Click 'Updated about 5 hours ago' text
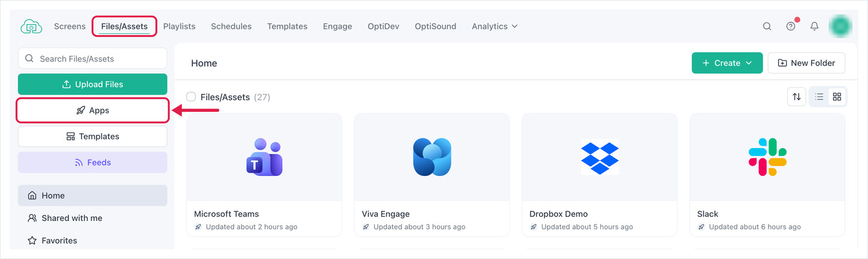Image resolution: width=868 pixels, height=259 pixels. [587, 227]
